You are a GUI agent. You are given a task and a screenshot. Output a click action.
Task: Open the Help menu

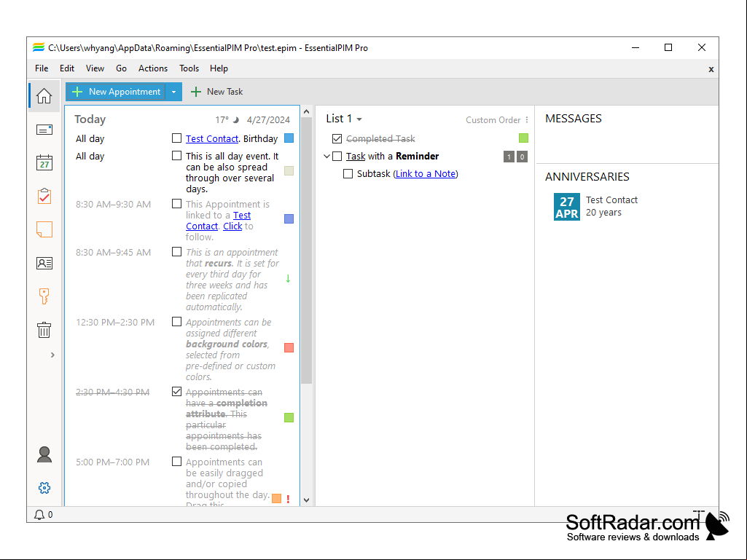coord(219,68)
